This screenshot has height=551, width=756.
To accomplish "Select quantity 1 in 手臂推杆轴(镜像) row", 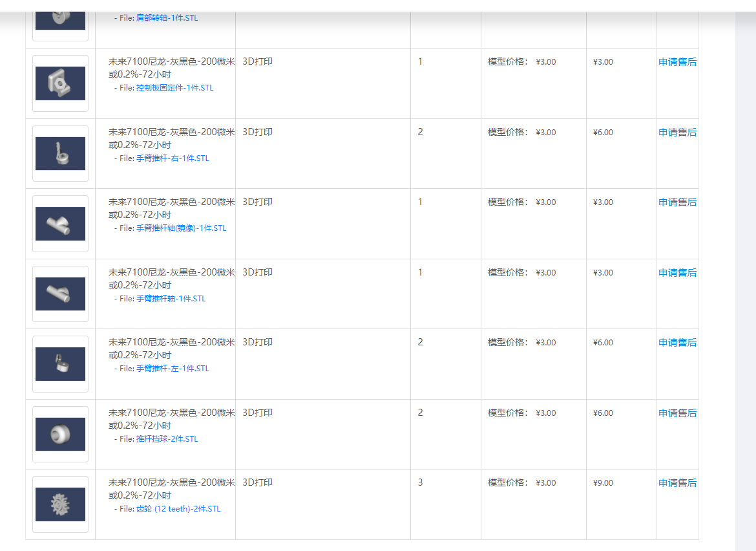I will [x=421, y=202].
